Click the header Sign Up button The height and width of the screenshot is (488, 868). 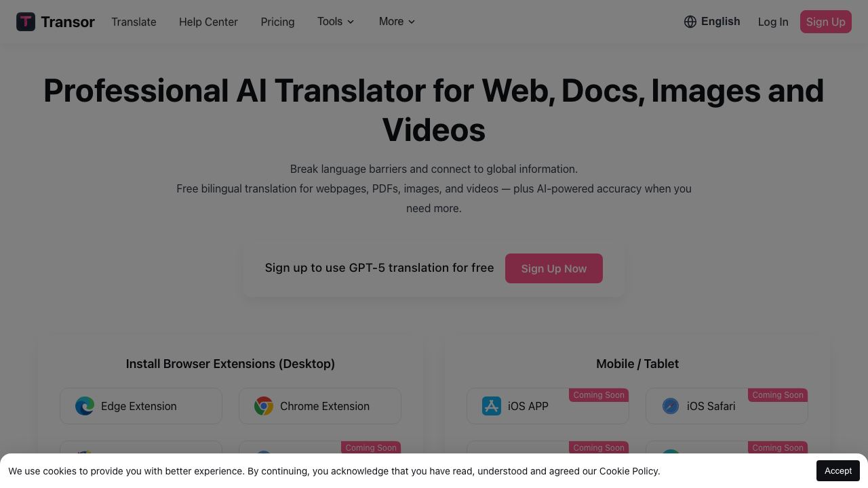(826, 22)
